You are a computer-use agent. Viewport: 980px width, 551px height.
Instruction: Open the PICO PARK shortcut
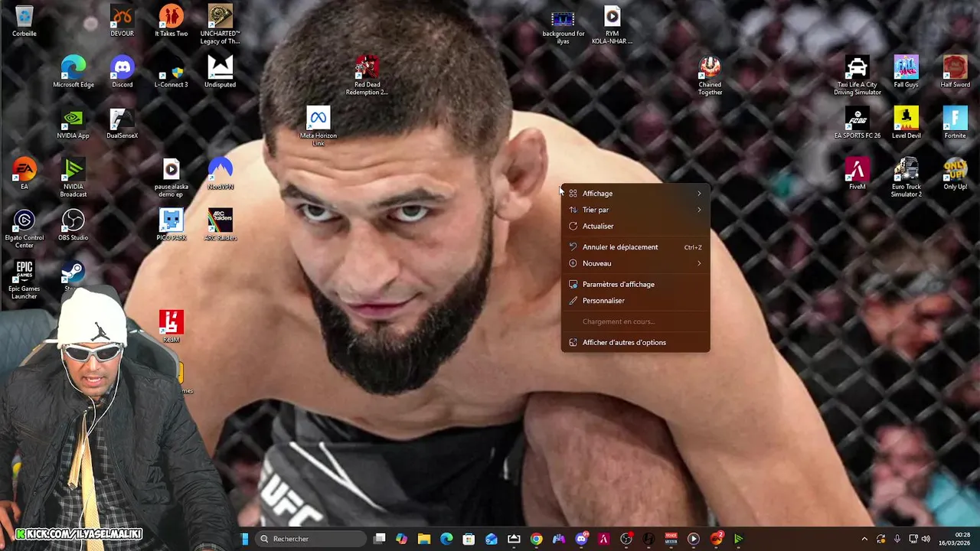pyautogui.click(x=171, y=225)
